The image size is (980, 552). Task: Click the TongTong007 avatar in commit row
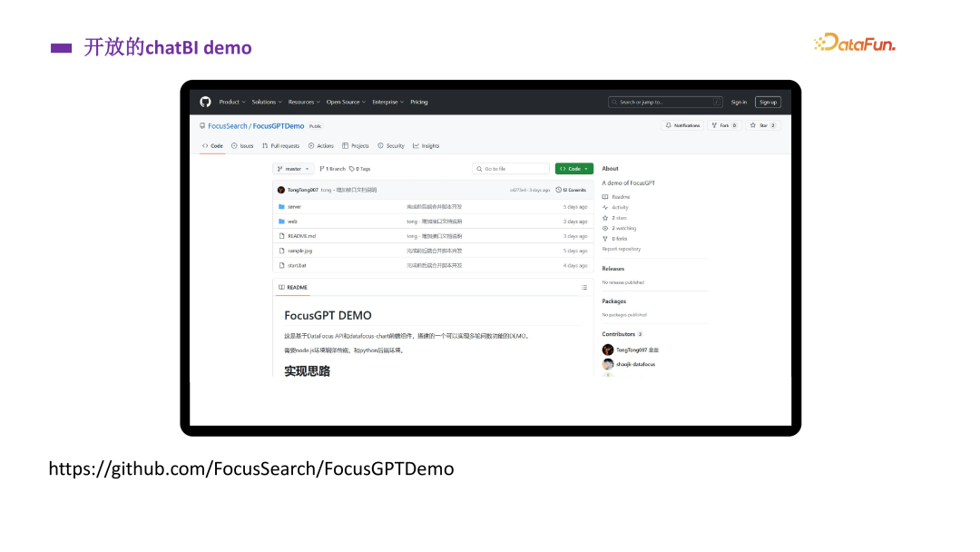[281, 190]
